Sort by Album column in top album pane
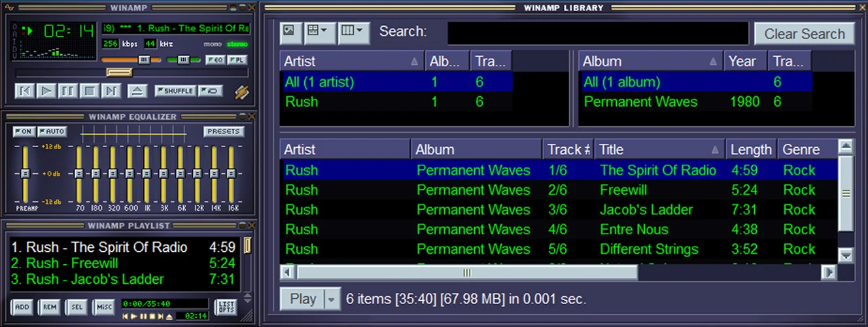This screenshot has width=868, height=327. [651, 61]
